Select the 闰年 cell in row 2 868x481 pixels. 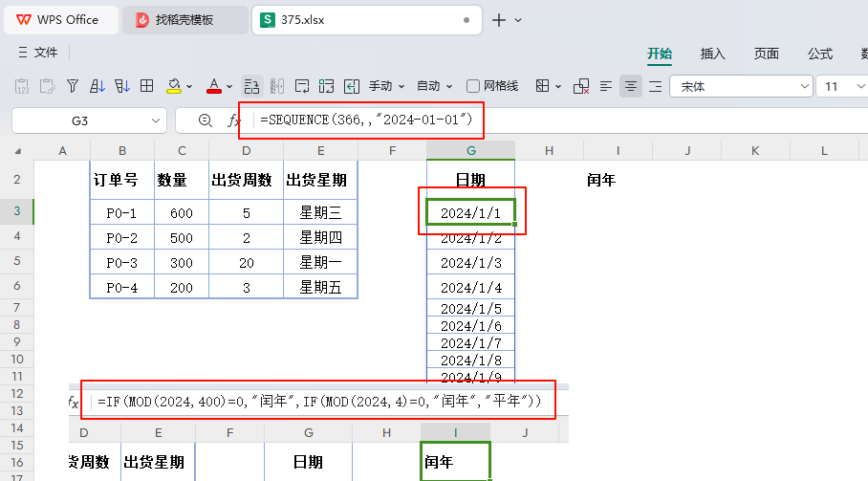[618, 180]
